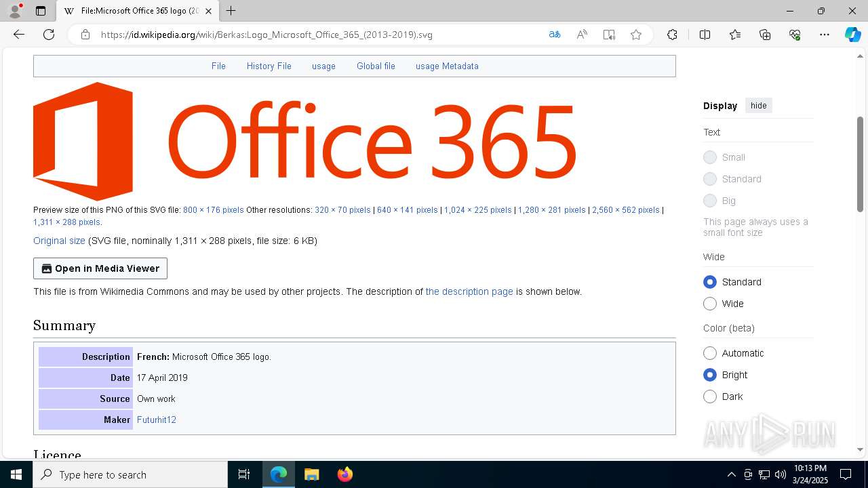Select Standard width option
The height and width of the screenshot is (488, 868).
click(710, 282)
